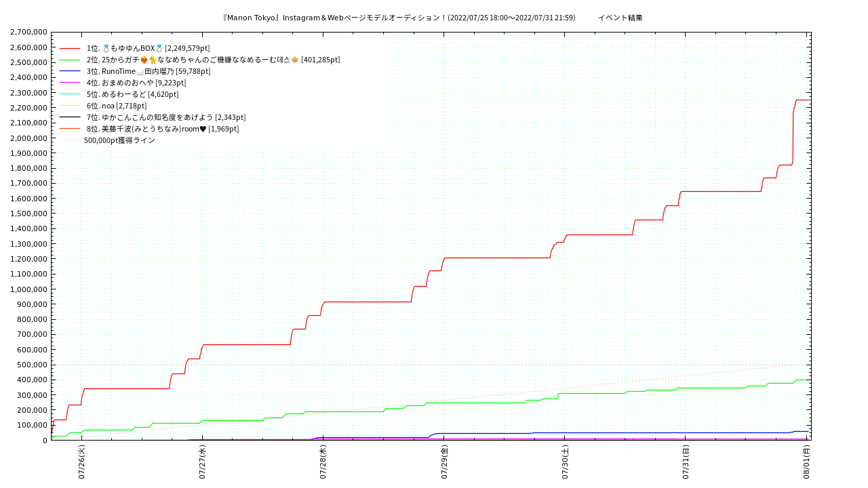Click the blue line swatch for 3位
The width and height of the screenshot is (868, 488).
coord(70,71)
